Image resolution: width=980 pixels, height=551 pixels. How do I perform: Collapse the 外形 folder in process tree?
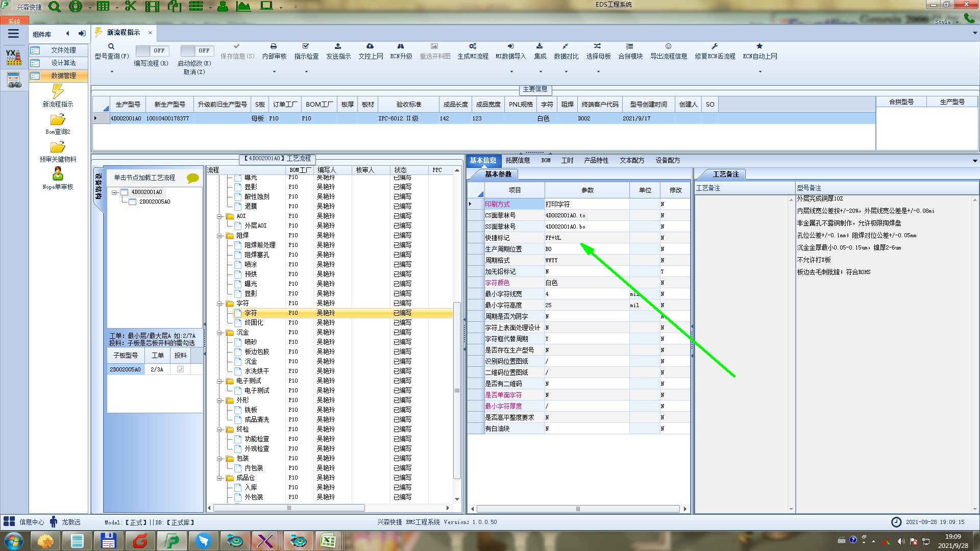(219, 400)
